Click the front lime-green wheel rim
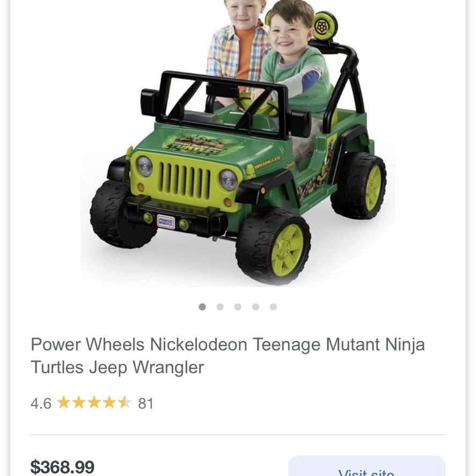Image resolution: width=476 pixels, height=476 pixels. click(288, 250)
